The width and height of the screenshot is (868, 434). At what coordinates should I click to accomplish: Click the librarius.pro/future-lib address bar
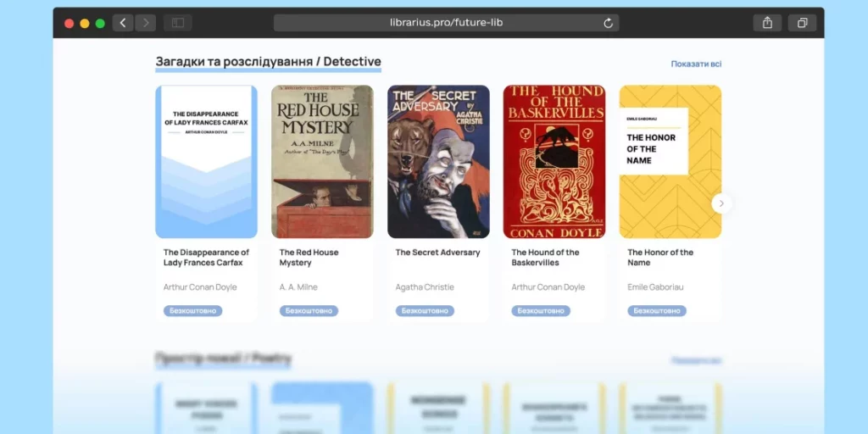click(x=446, y=23)
